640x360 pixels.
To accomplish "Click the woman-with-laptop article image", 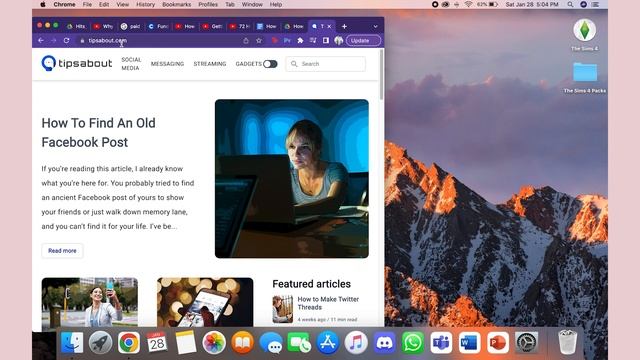I will click(x=292, y=178).
